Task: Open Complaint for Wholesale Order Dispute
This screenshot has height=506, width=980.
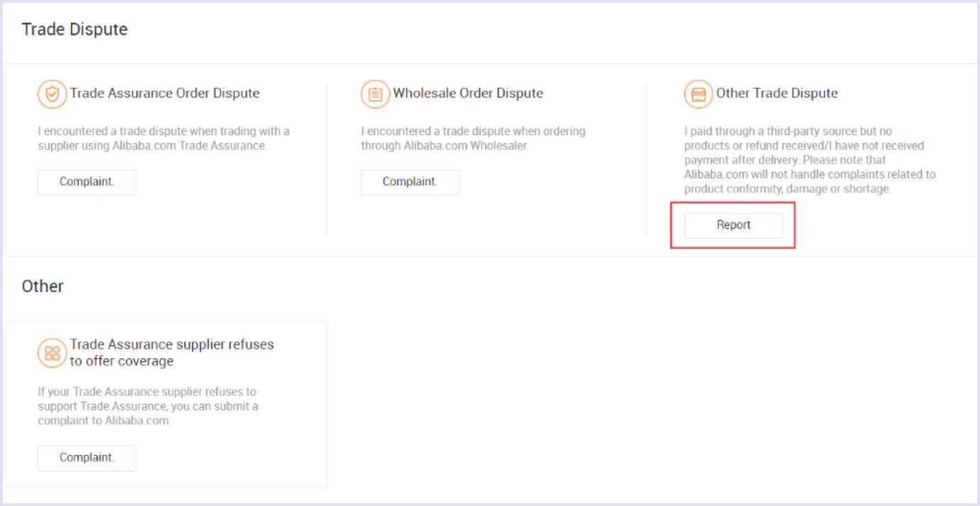Action: [x=410, y=182]
